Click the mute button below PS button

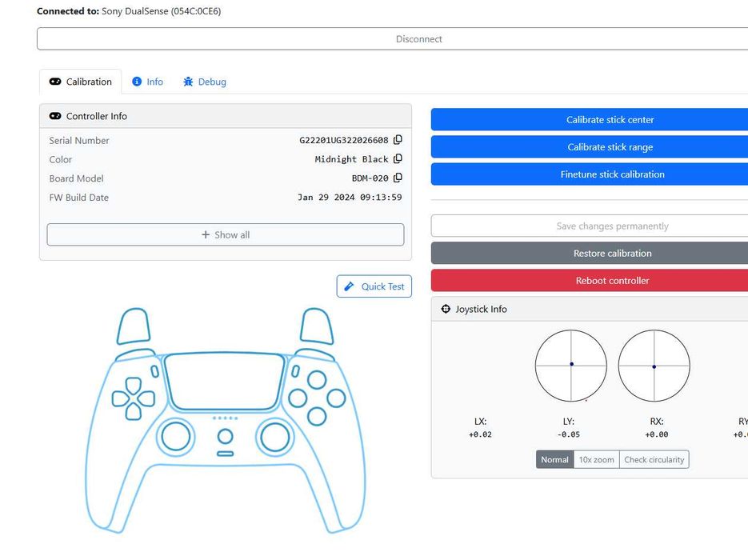[x=225, y=454]
